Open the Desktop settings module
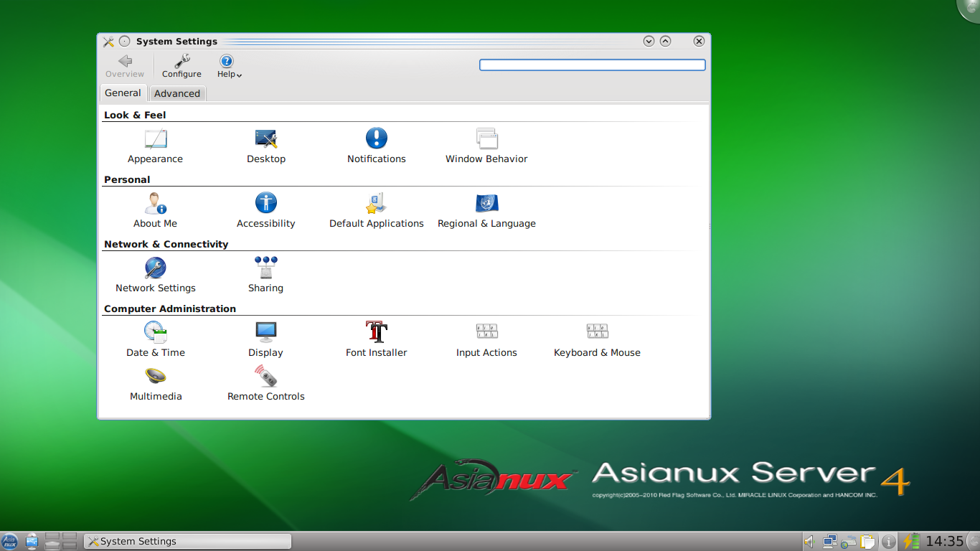This screenshot has height=551, width=980. pos(266,146)
